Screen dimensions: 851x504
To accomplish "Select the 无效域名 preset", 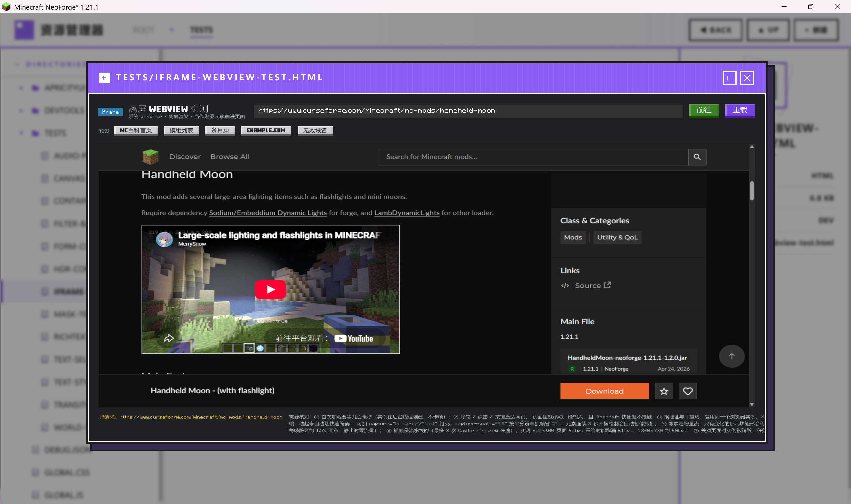I will click(315, 130).
